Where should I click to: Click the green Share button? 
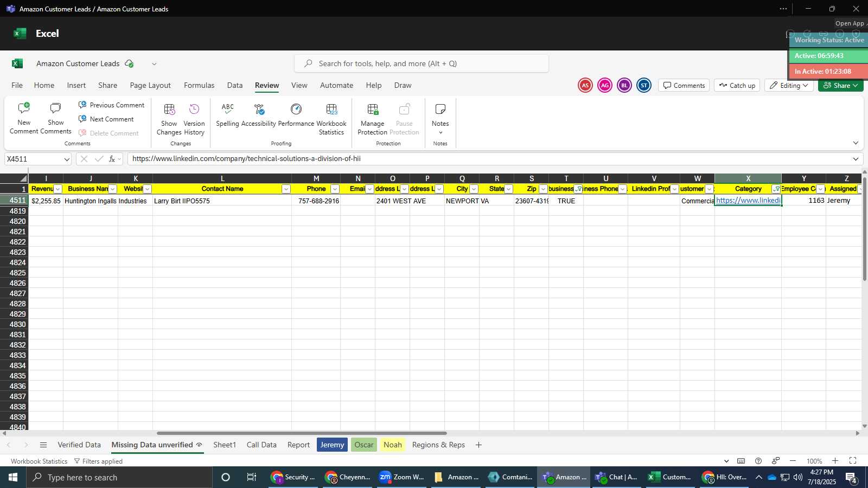841,85
